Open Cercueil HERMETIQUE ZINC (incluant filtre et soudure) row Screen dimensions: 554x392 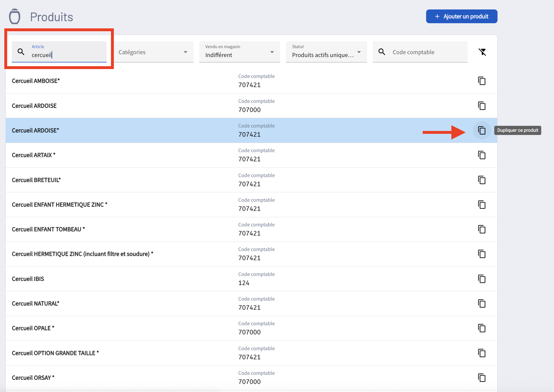pyautogui.click(x=251, y=254)
